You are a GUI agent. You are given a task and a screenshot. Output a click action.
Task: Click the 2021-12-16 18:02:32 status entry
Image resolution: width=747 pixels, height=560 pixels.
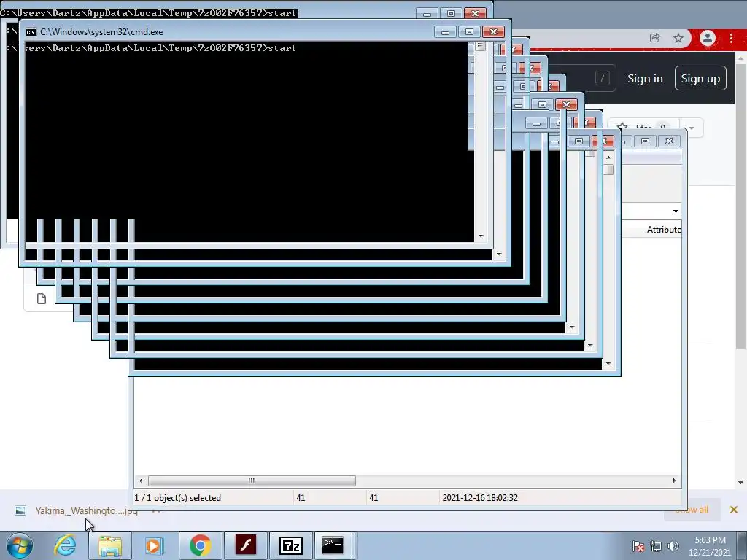(x=480, y=498)
